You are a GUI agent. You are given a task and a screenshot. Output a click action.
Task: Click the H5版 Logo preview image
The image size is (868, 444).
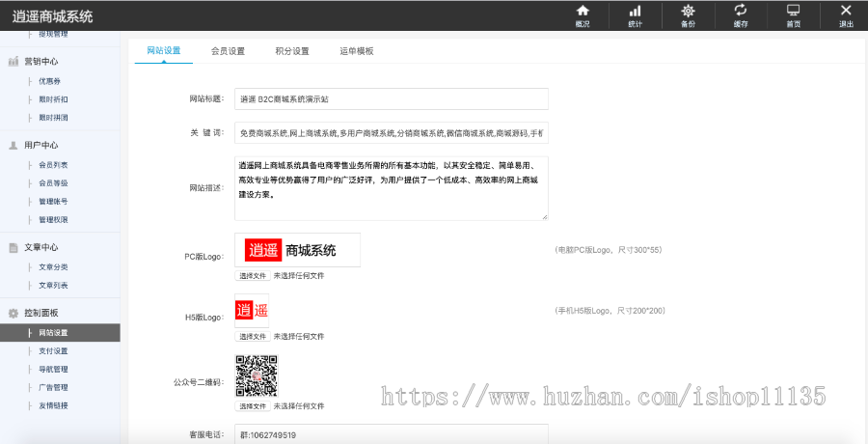252,310
